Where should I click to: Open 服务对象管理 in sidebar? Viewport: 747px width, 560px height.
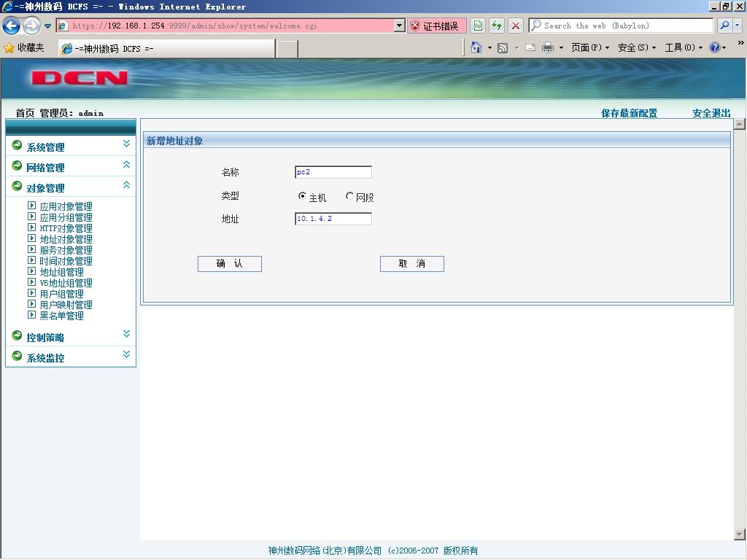click(66, 250)
